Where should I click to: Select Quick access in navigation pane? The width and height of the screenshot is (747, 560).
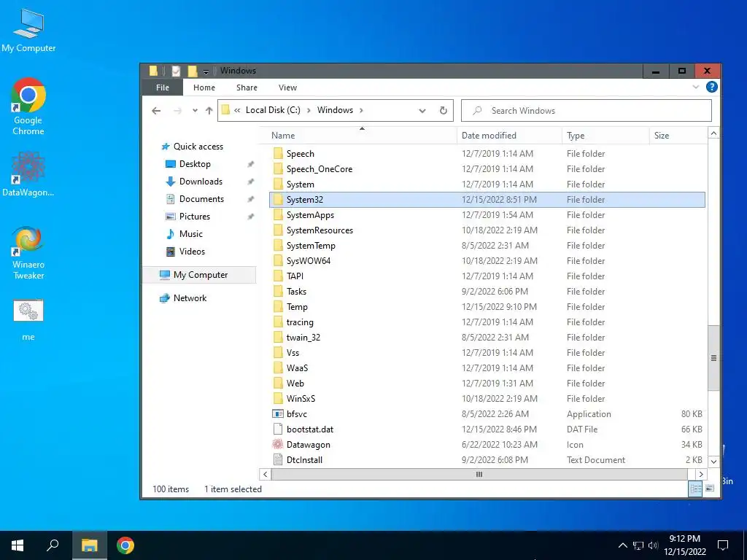193,146
